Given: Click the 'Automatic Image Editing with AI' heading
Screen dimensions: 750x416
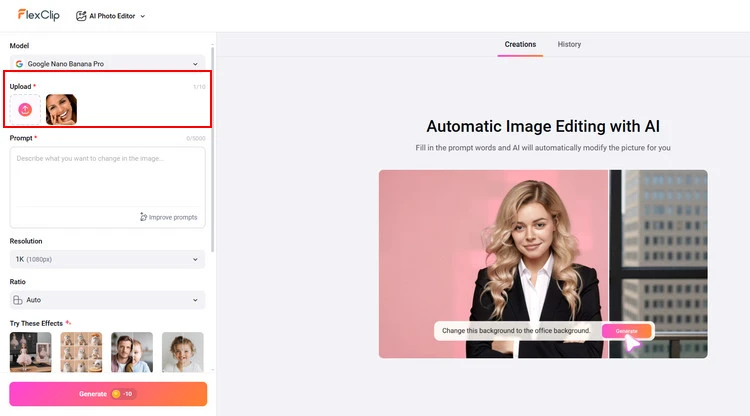Looking at the screenshot, I should [543, 126].
